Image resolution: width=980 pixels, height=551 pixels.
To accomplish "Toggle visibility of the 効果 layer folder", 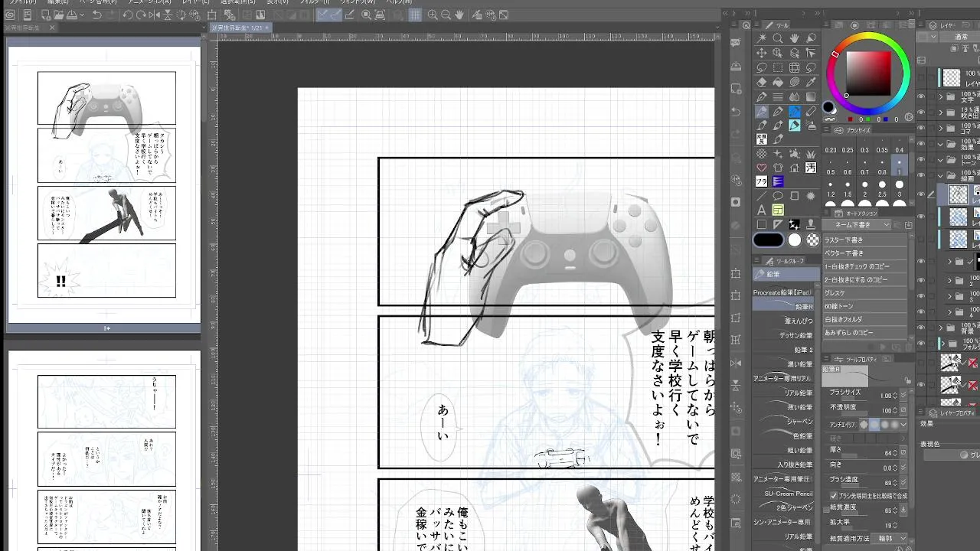I will (x=921, y=143).
